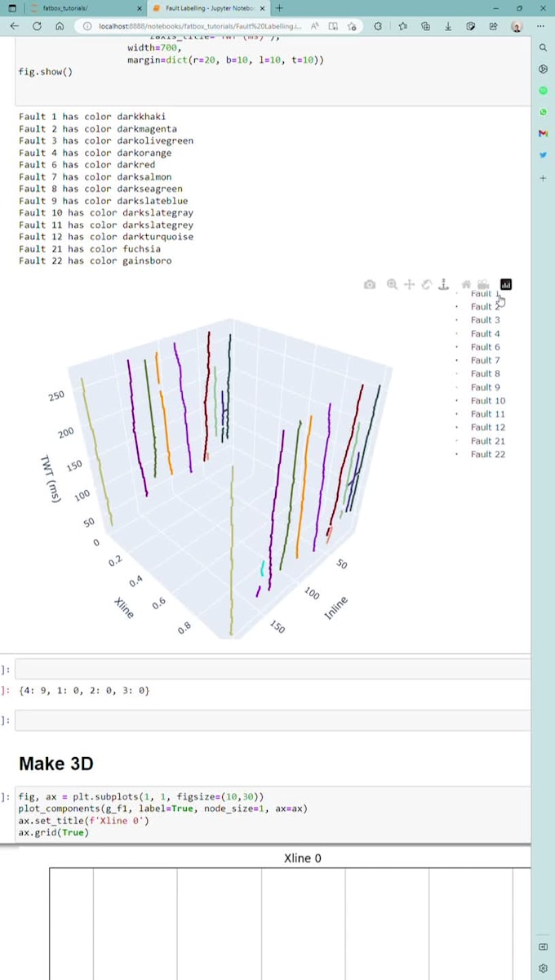
Task: Open sidebar settings gear icon
Action: click(x=544, y=969)
